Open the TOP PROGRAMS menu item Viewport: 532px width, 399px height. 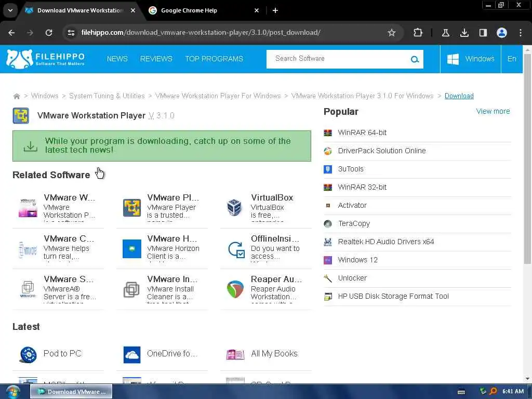tap(214, 59)
